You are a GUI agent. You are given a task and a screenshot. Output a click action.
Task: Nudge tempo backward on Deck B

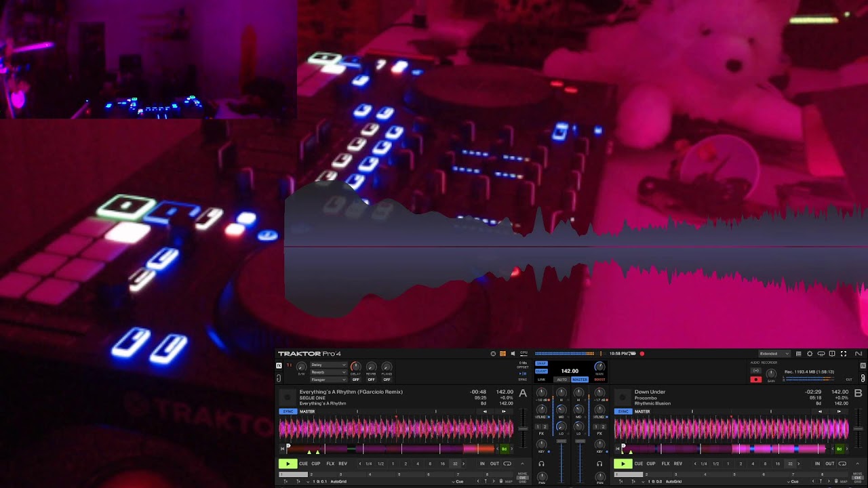[x=820, y=411]
